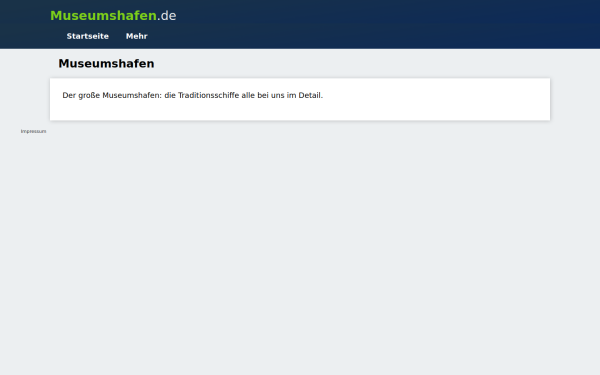Open the Museumshafen.de site logo

coord(113,16)
